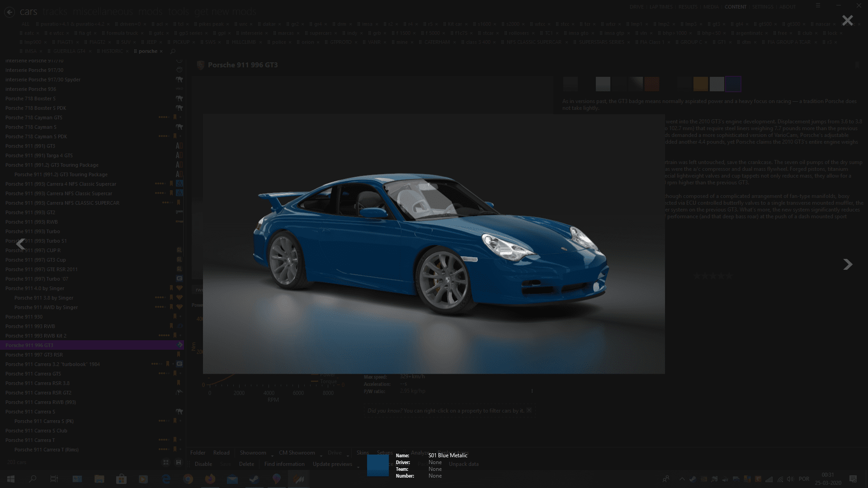Select 'Interserie Porsche 917/30 Spyder'

(x=92, y=80)
